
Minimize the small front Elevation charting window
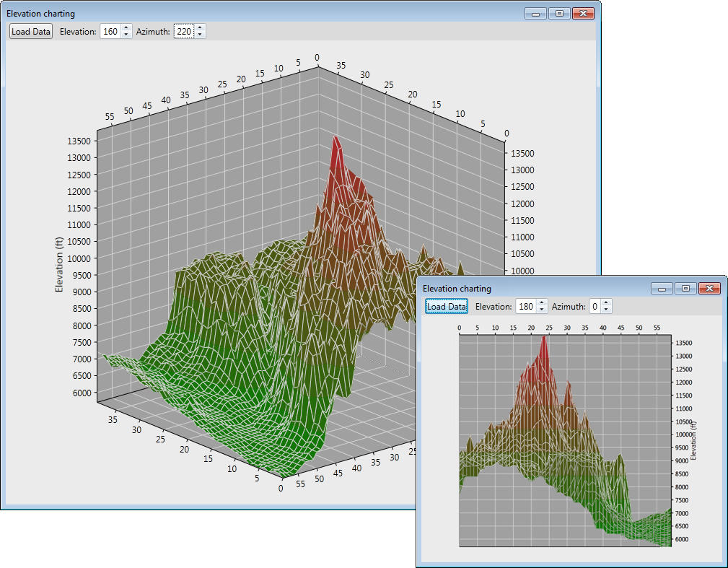coord(662,289)
